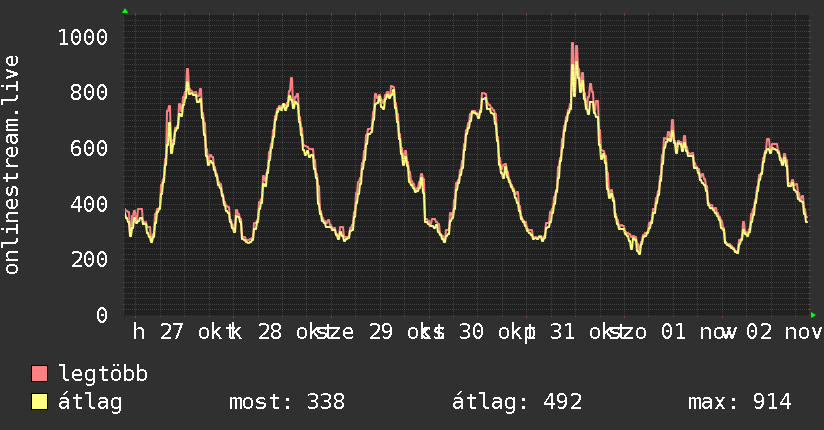Screen dimensions: 824x430
Task: Click the yellow átlag legend swatch
Action: pyautogui.click(x=39, y=402)
